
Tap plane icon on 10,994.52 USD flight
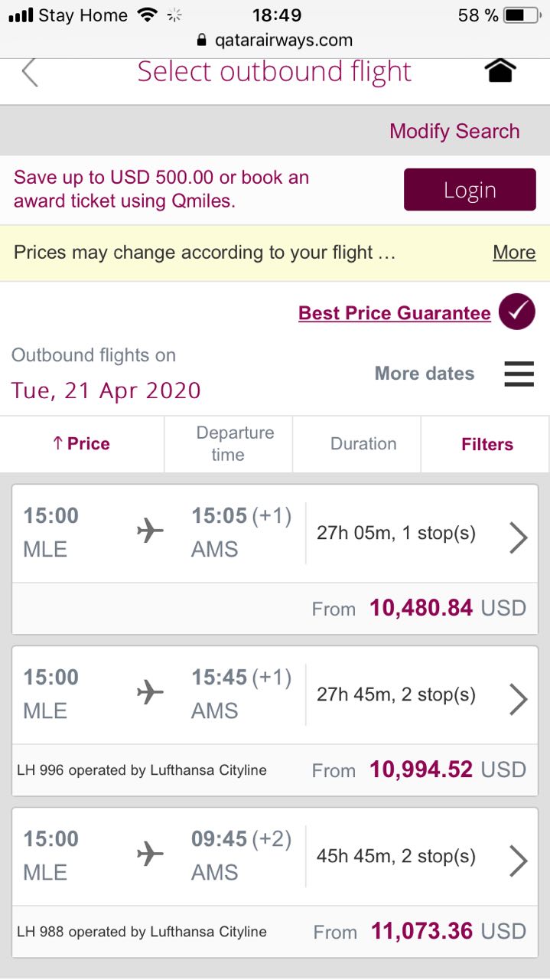[x=151, y=692]
